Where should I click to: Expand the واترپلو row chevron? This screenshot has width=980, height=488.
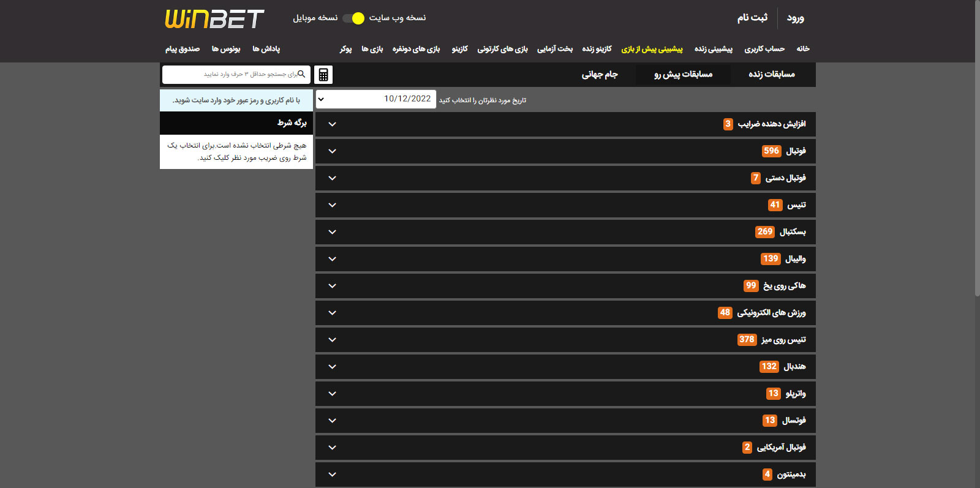click(332, 394)
